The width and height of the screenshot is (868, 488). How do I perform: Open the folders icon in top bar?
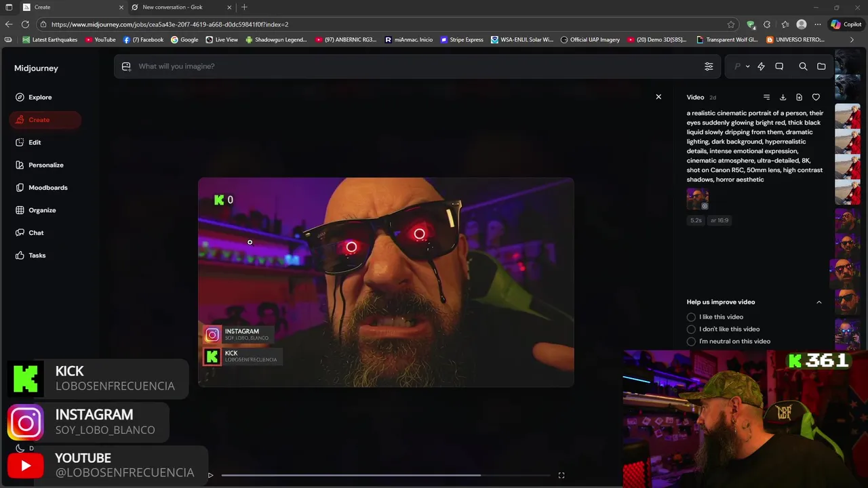[821, 66]
